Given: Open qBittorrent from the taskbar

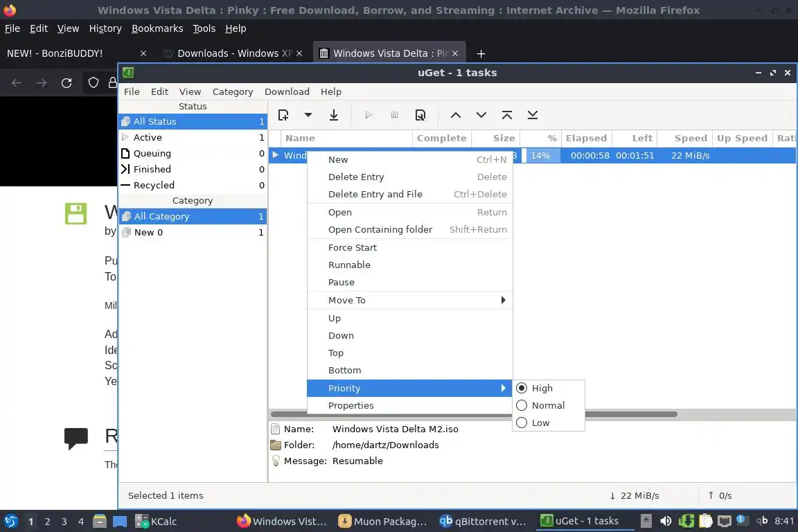Looking at the screenshot, I should pyautogui.click(x=482, y=522).
